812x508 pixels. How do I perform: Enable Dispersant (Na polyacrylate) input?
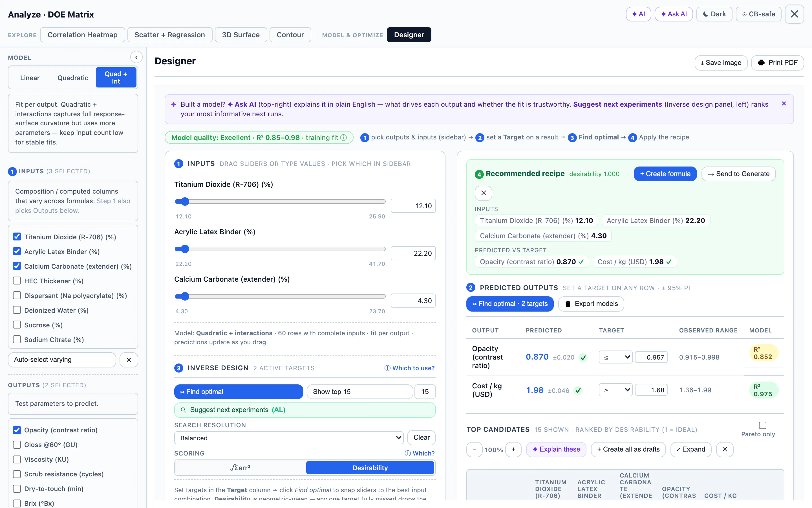[17, 295]
